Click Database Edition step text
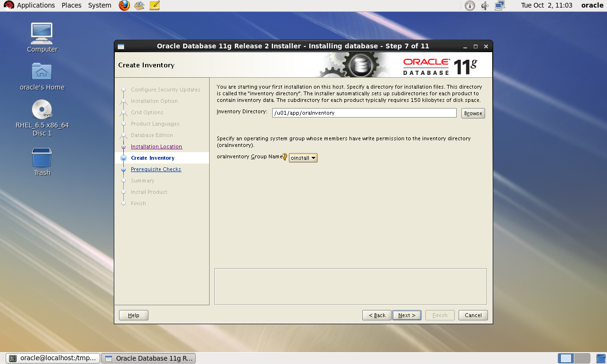The image size is (607, 364). pos(152,135)
